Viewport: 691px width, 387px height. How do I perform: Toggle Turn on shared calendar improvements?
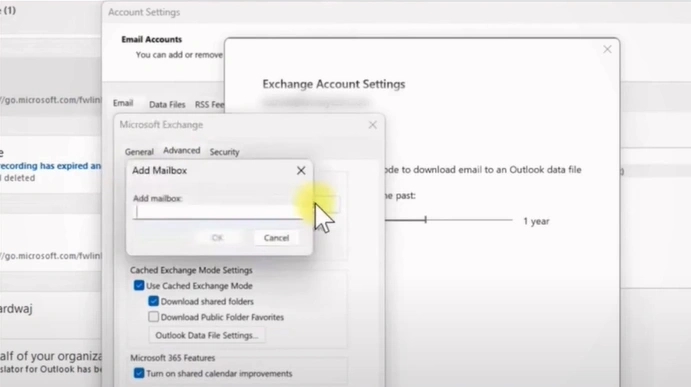[x=139, y=373]
